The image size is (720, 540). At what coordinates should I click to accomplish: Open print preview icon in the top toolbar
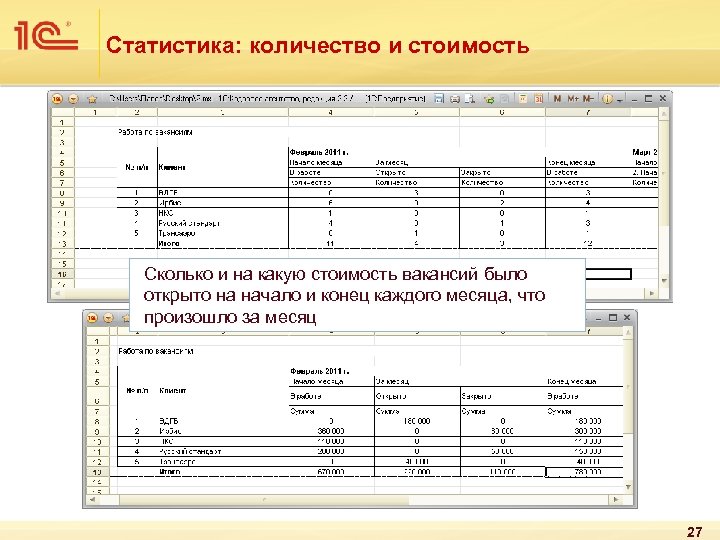pyautogui.click(x=470, y=99)
